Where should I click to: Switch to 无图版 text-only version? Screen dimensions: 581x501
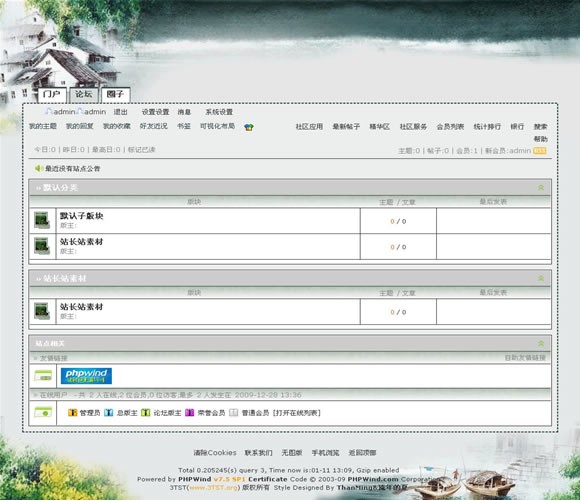tap(292, 453)
